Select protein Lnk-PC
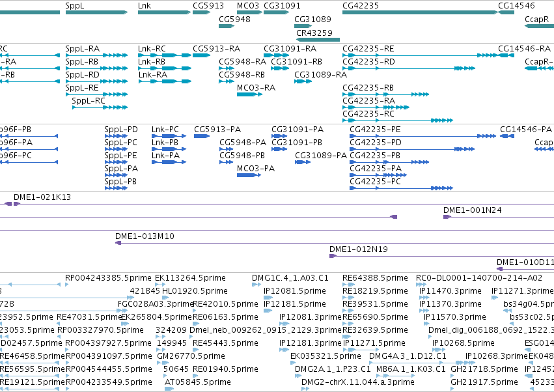The image size is (554, 392). pos(165,130)
